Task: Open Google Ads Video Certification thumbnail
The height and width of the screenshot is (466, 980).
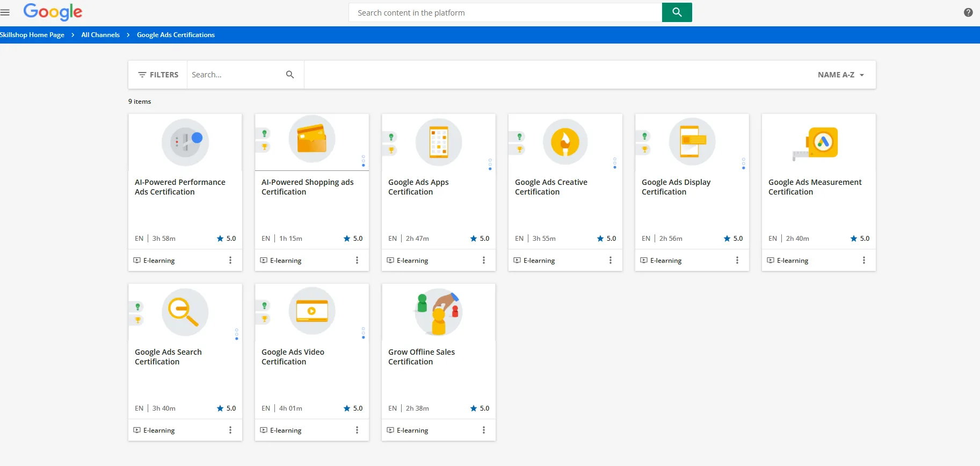Action: 312,312
